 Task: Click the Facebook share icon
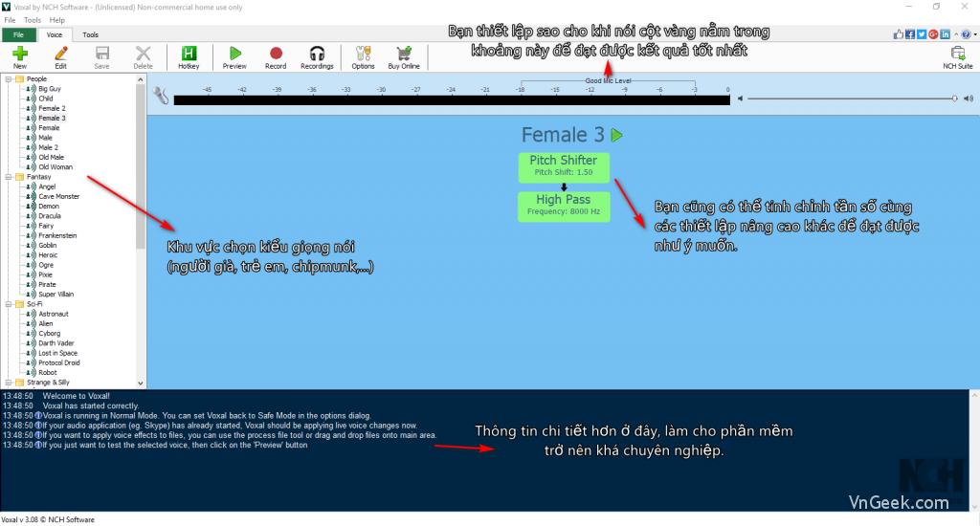(x=910, y=34)
